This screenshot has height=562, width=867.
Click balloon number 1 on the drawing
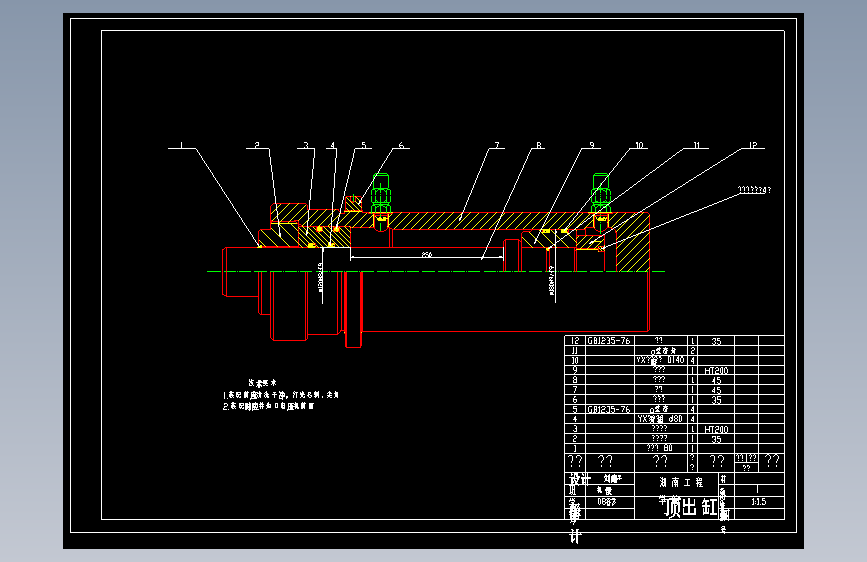click(x=181, y=145)
